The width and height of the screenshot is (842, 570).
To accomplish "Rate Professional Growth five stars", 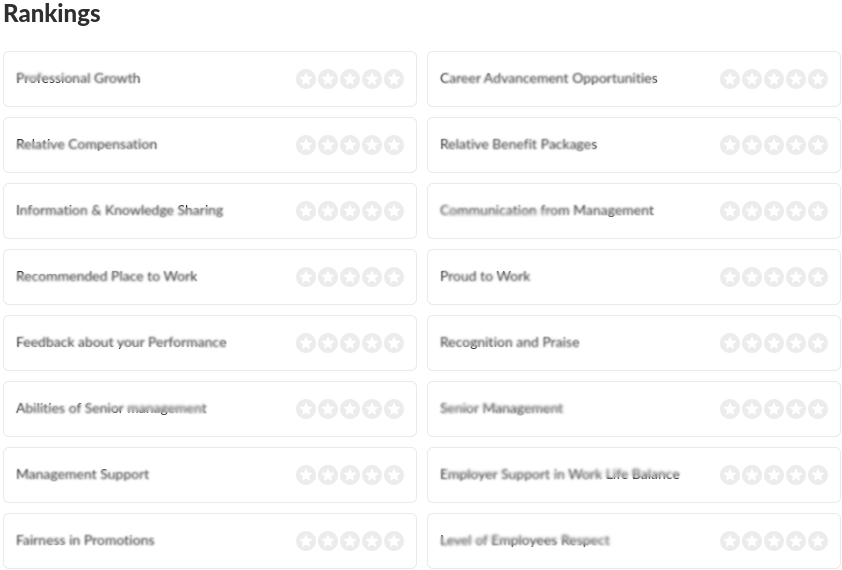I will (394, 79).
